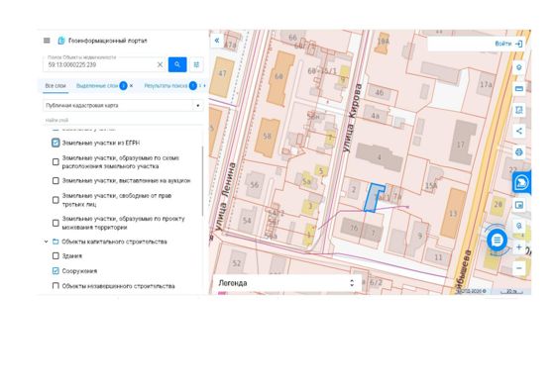
Task: Click building 56 on the map
Action: point(254,185)
